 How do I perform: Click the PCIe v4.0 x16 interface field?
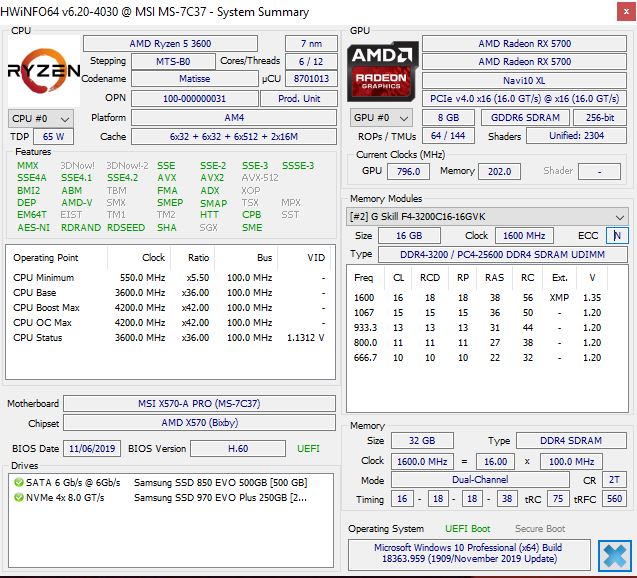[524, 99]
